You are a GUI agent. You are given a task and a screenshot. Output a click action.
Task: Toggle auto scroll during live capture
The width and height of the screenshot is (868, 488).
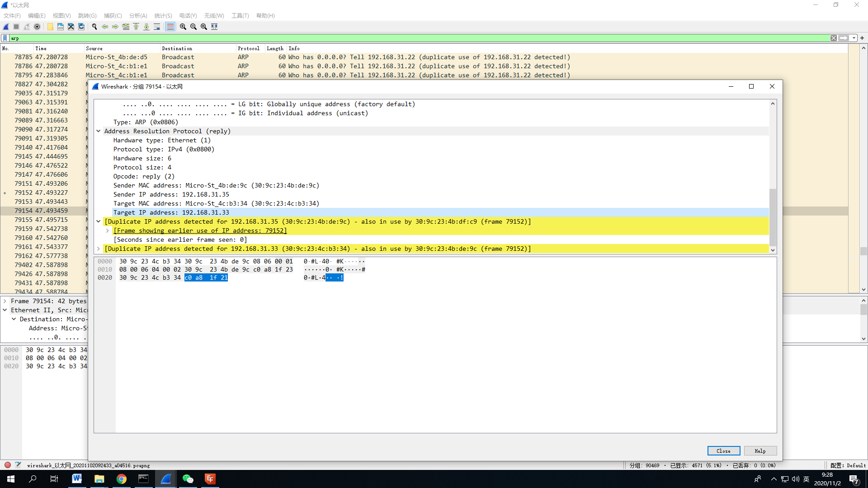coord(157,27)
